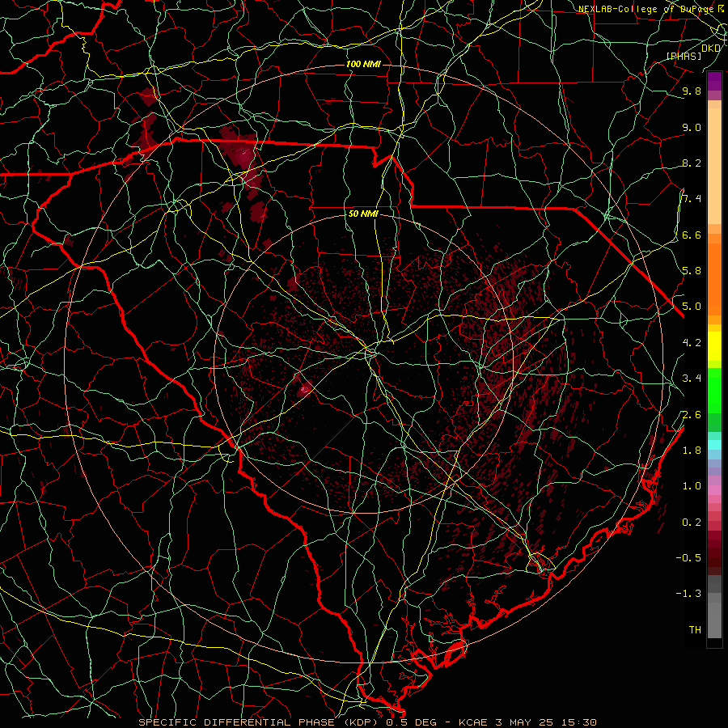The height and width of the screenshot is (728, 728).
Task: Click the Specific Differential Phase caption at bottom
Action: pos(368,722)
